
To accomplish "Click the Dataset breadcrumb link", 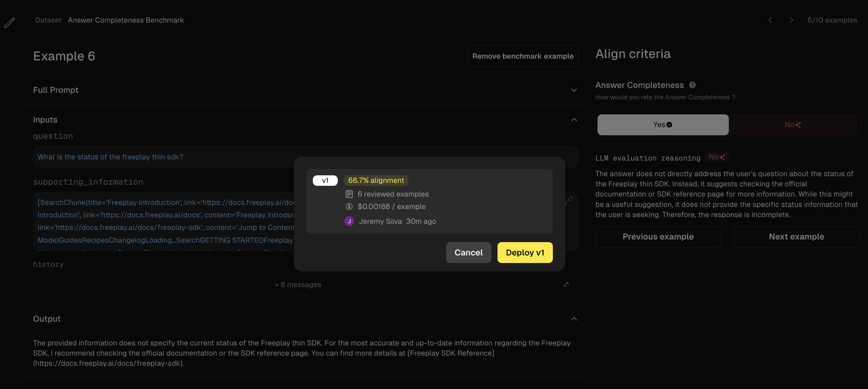I will [48, 20].
